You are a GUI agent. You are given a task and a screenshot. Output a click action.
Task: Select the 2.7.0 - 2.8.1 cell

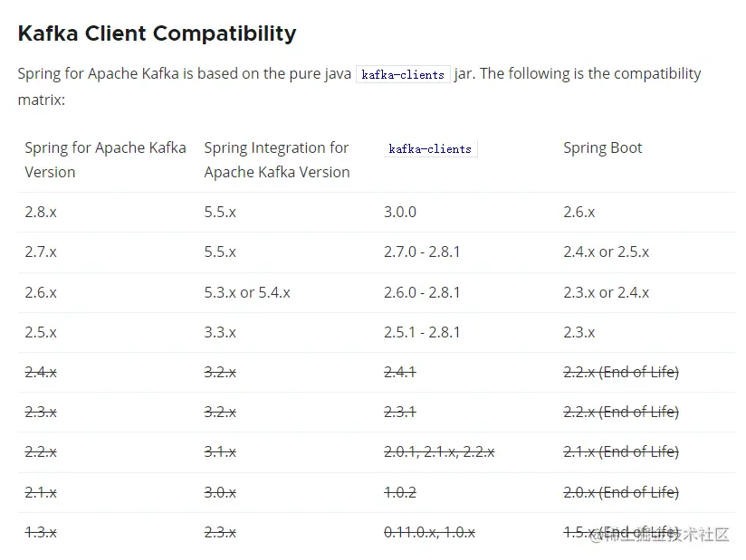point(422,252)
